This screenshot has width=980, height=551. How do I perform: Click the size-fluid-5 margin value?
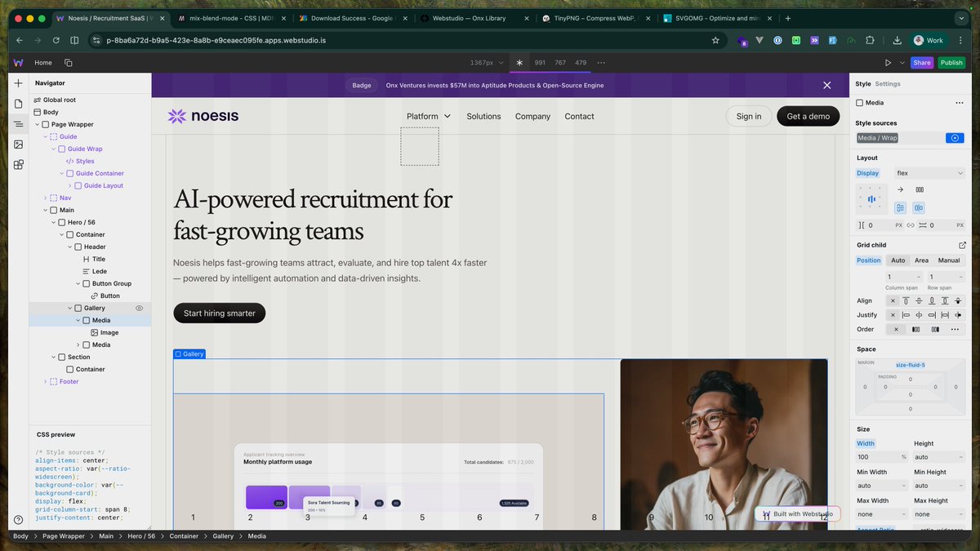pyautogui.click(x=910, y=365)
